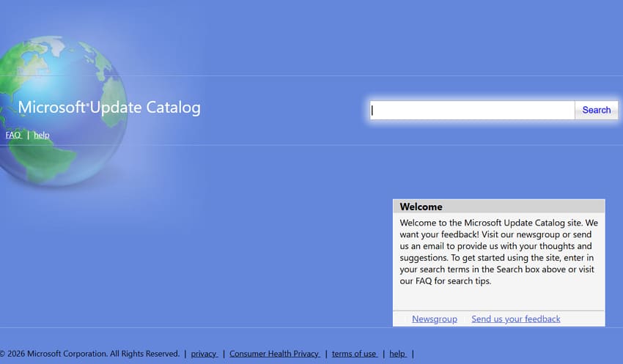Image resolution: width=623 pixels, height=364 pixels.
Task: Click inside the catalog search text box
Action: click(472, 110)
